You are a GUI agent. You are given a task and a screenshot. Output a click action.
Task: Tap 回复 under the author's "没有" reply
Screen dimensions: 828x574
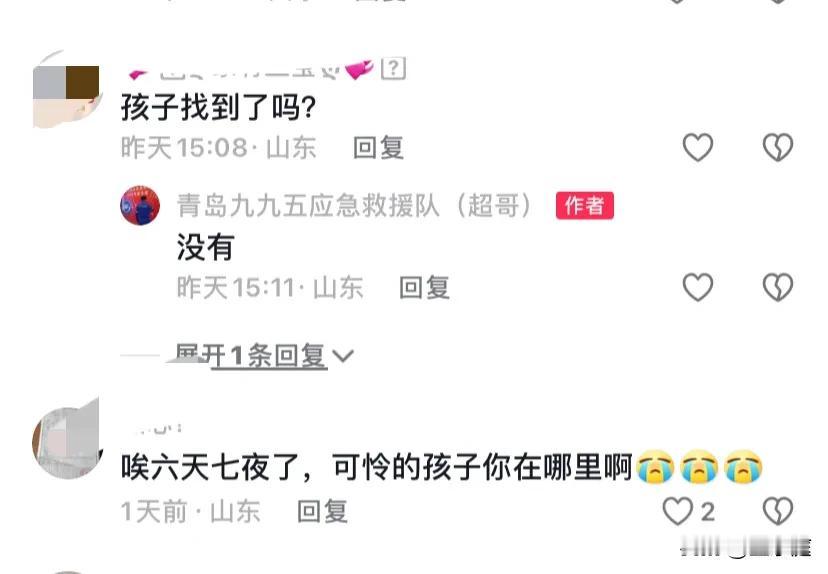click(x=424, y=288)
